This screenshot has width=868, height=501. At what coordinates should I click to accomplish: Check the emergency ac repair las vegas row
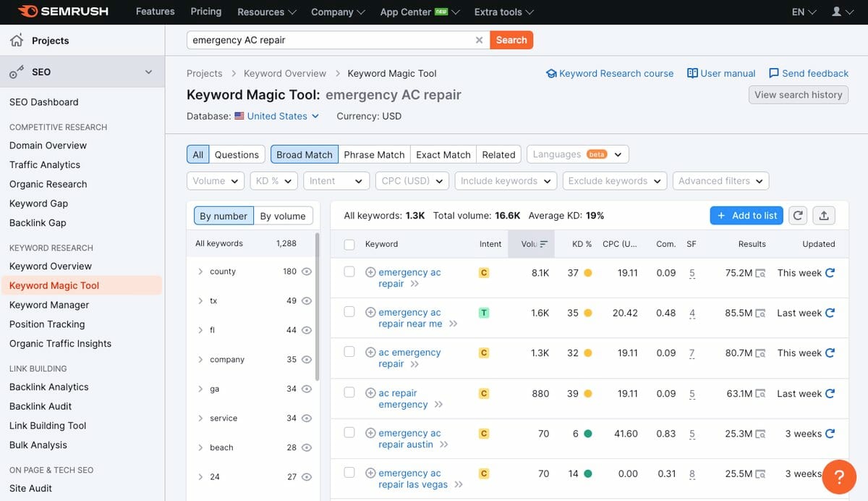coord(349,473)
